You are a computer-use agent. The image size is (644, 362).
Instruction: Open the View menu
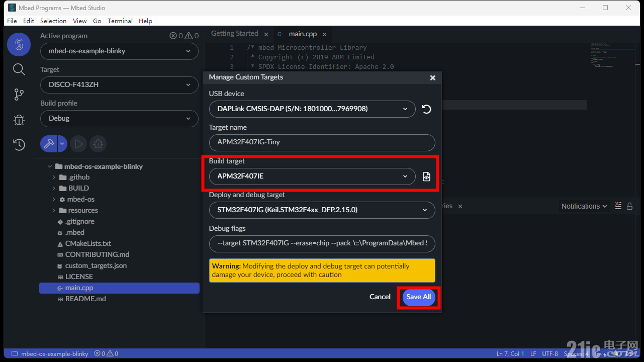(x=80, y=21)
